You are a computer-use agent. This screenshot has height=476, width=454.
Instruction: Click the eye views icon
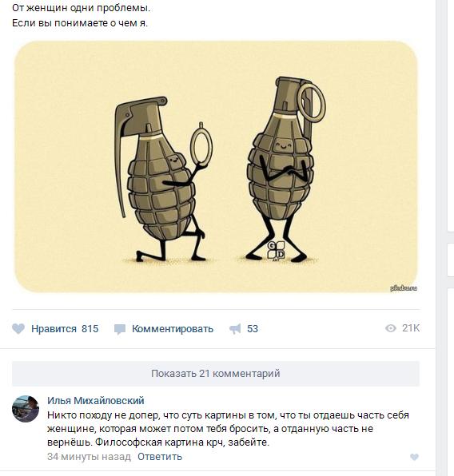[x=391, y=328]
